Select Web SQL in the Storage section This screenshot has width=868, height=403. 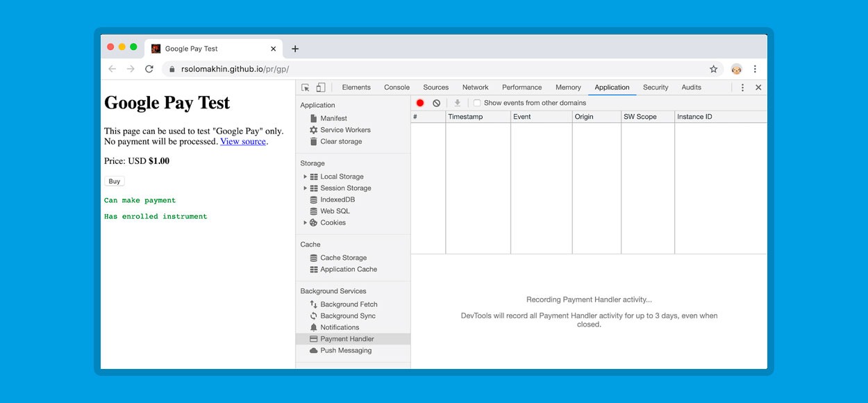(x=335, y=211)
